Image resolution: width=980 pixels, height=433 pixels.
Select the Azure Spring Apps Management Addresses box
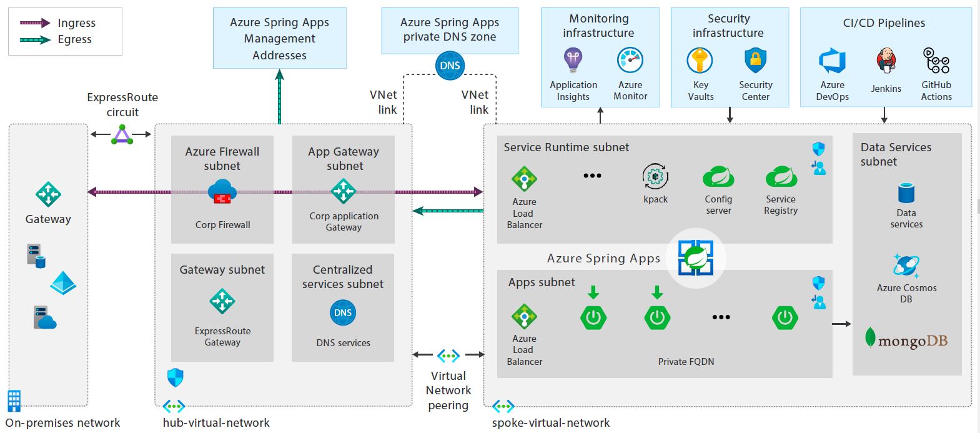[x=279, y=38]
